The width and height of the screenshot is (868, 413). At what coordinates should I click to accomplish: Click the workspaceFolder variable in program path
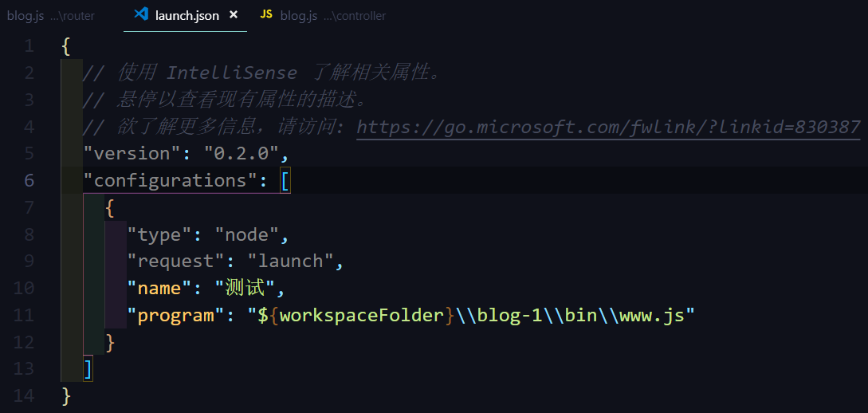(361, 315)
